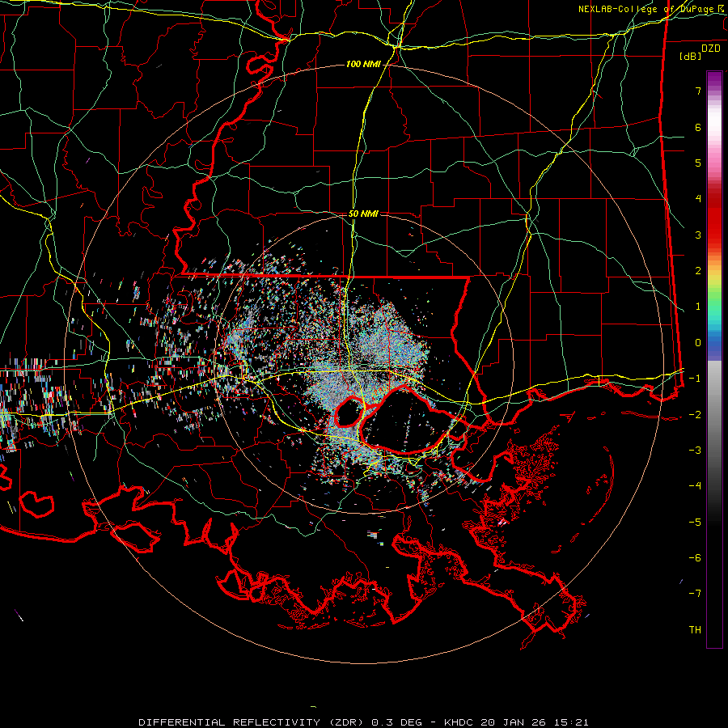Click the 1 value on the color scale
728x728 pixels.
coord(698,307)
